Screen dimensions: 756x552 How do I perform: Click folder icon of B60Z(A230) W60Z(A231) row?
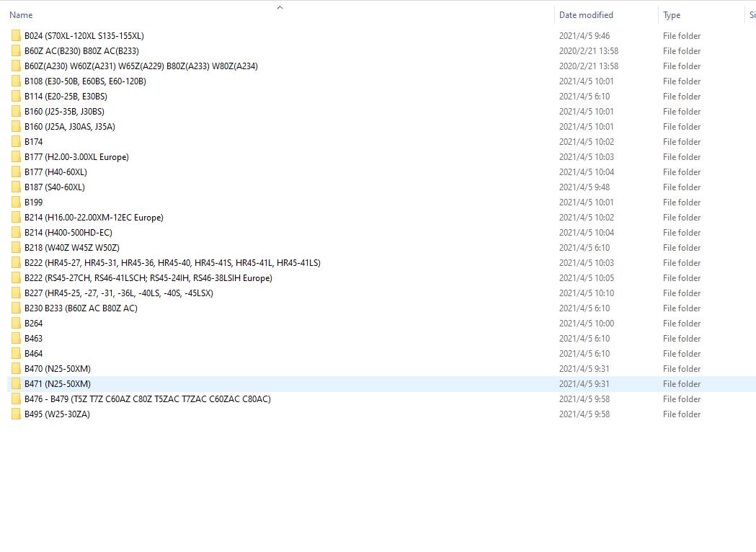click(x=16, y=66)
